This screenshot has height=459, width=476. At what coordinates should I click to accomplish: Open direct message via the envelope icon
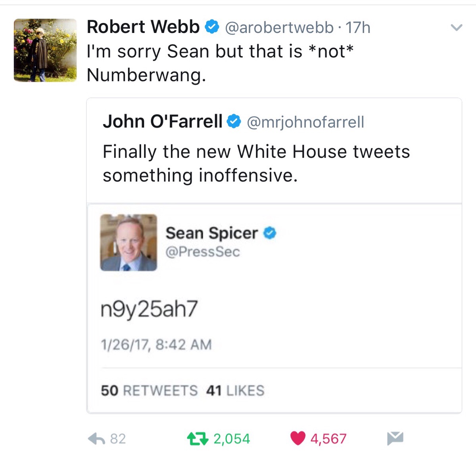click(x=396, y=438)
